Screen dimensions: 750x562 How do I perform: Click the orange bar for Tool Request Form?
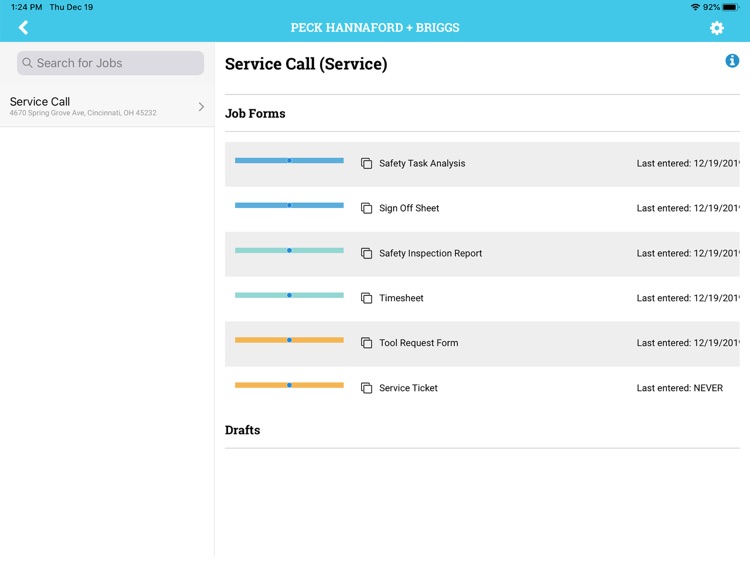pyautogui.click(x=289, y=340)
